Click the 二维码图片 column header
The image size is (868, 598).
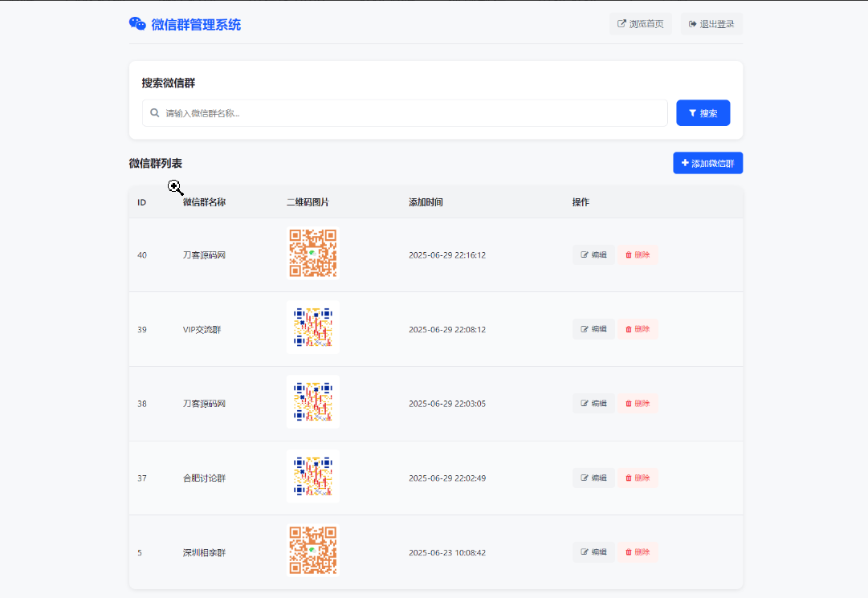(x=308, y=202)
